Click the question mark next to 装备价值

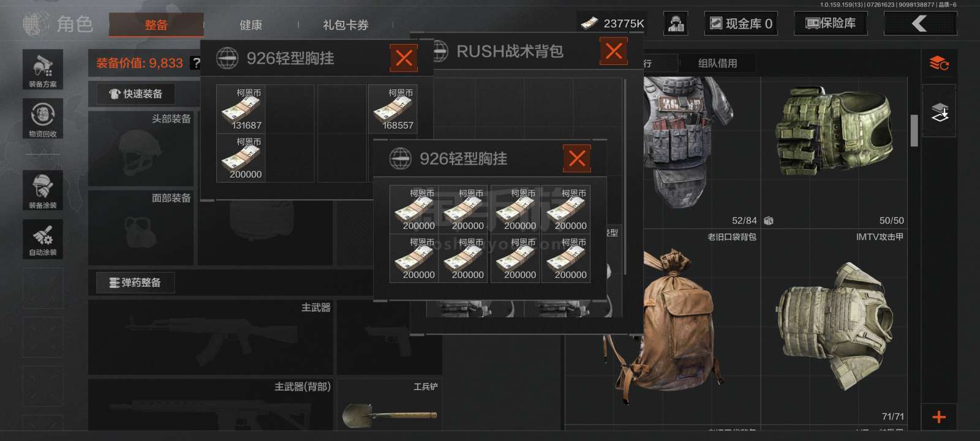tap(195, 62)
